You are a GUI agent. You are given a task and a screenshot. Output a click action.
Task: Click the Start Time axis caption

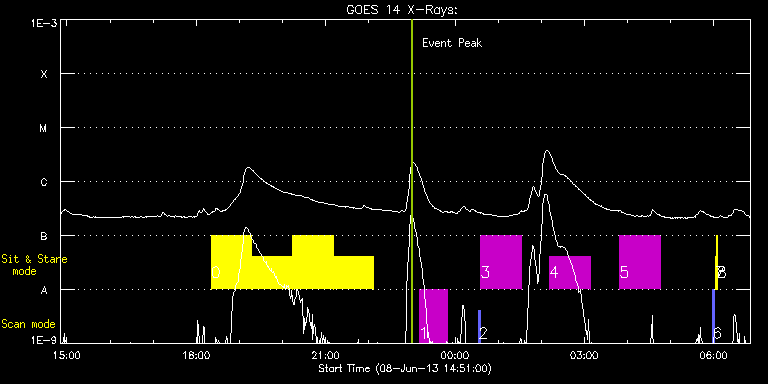(405, 368)
